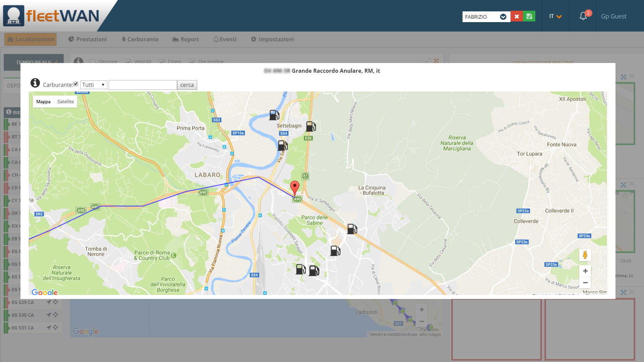Open the Localizzazione tab
This screenshot has width=644, height=362.
coord(31,39)
